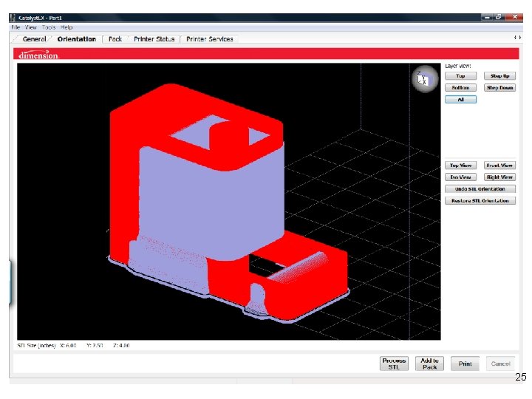Switch to Top View
The width and height of the screenshot is (532, 399).
coord(460,166)
